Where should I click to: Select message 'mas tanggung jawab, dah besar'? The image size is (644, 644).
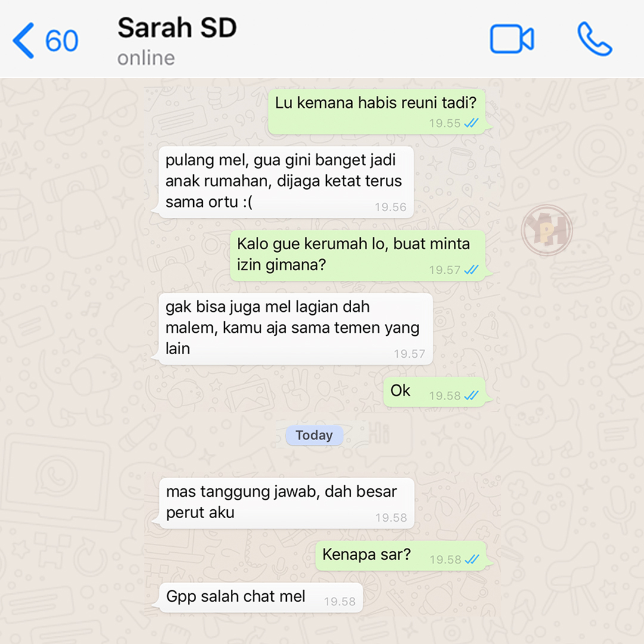click(286, 503)
